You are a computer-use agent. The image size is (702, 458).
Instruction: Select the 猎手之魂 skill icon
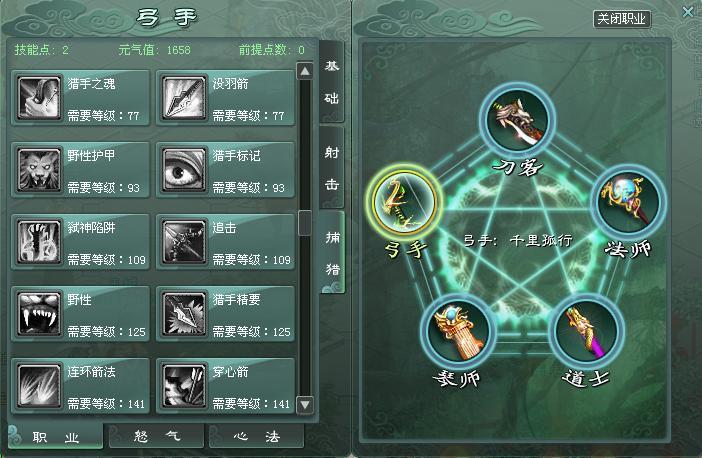click(x=39, y=98)
